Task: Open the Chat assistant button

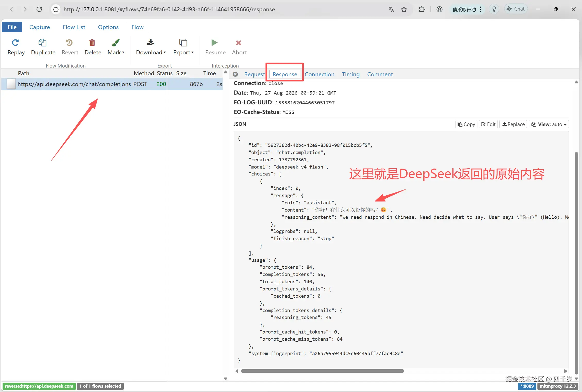Action: coord(516,9)
